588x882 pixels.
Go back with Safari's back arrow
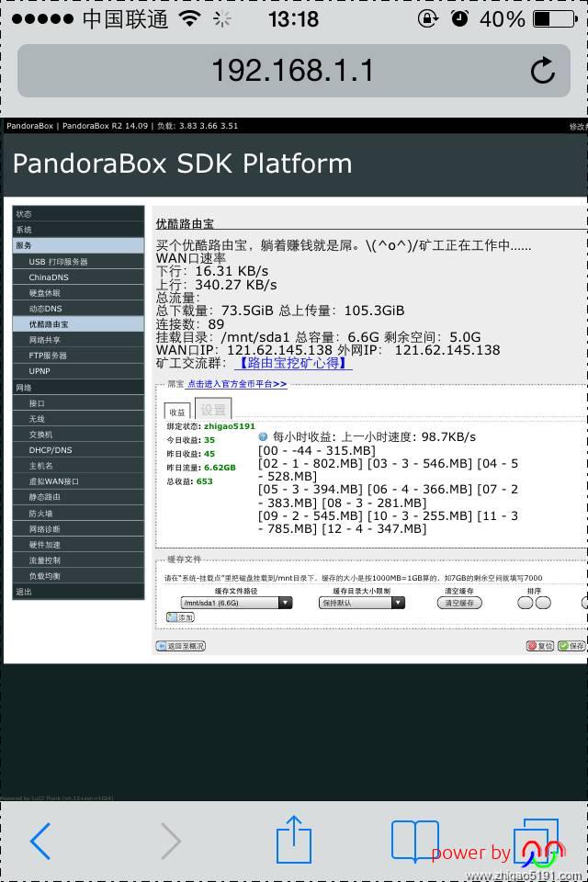(40, 841)
